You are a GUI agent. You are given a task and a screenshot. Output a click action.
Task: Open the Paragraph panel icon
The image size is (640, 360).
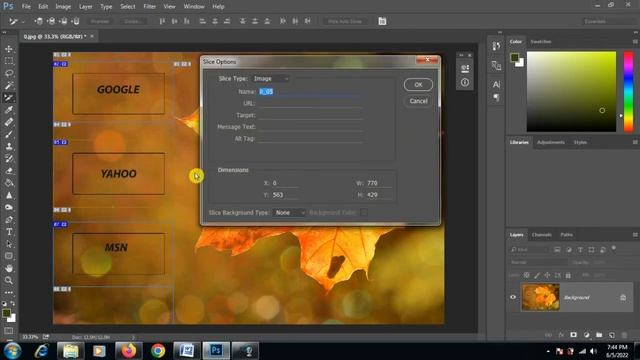tap(496, 97)
